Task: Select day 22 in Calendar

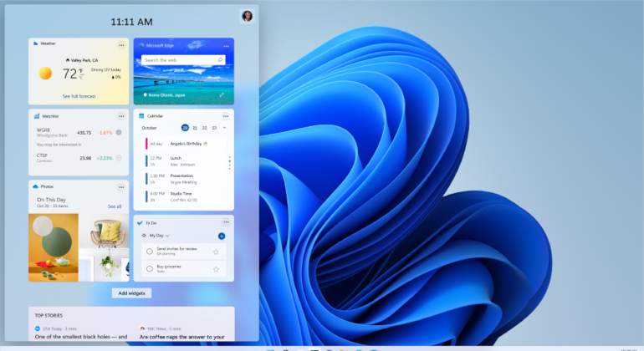Action: [204, 128]
